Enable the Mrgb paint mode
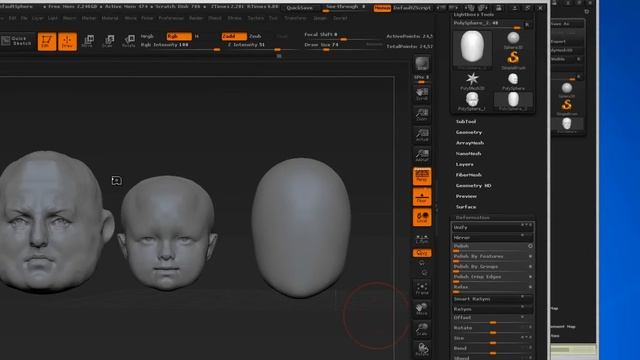The width and height of the screenshot is (640, 360). [147, 36]
